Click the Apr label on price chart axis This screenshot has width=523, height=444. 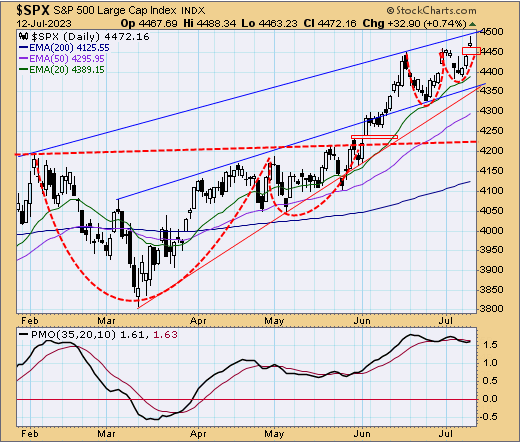pos(198,321)
